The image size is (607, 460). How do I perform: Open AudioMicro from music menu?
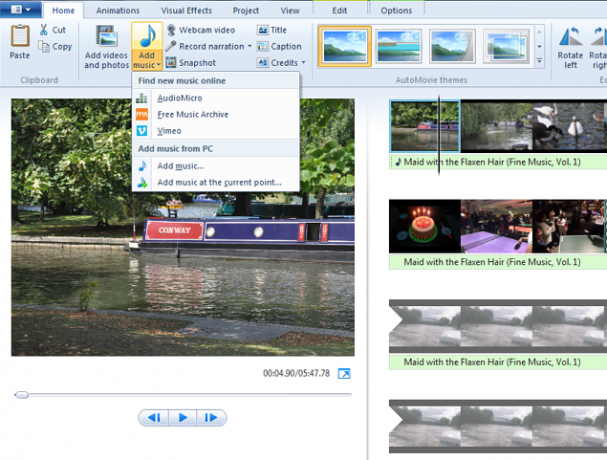coord(216,98)
